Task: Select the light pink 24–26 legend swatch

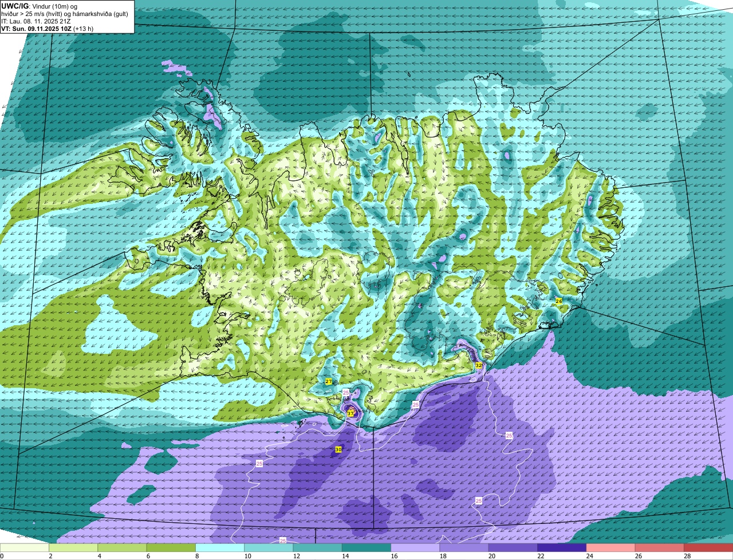Action: click(611, 547)
